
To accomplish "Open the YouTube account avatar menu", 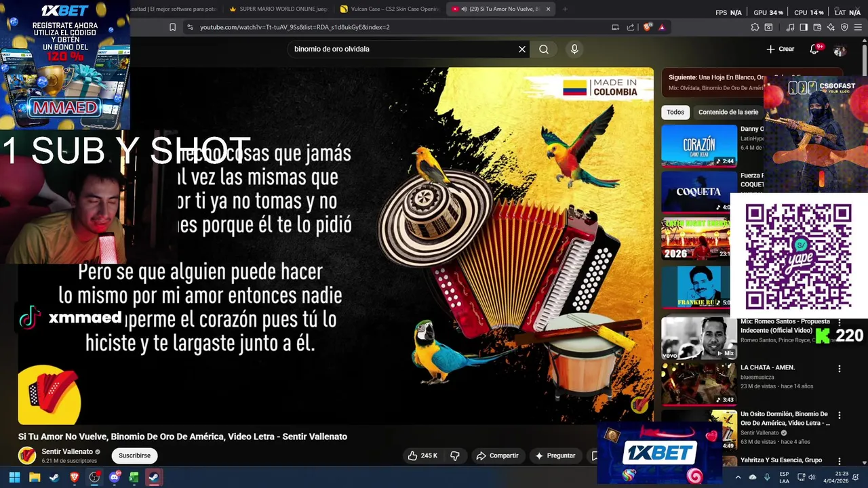I will pyautogui.click(x=840, y=50).
